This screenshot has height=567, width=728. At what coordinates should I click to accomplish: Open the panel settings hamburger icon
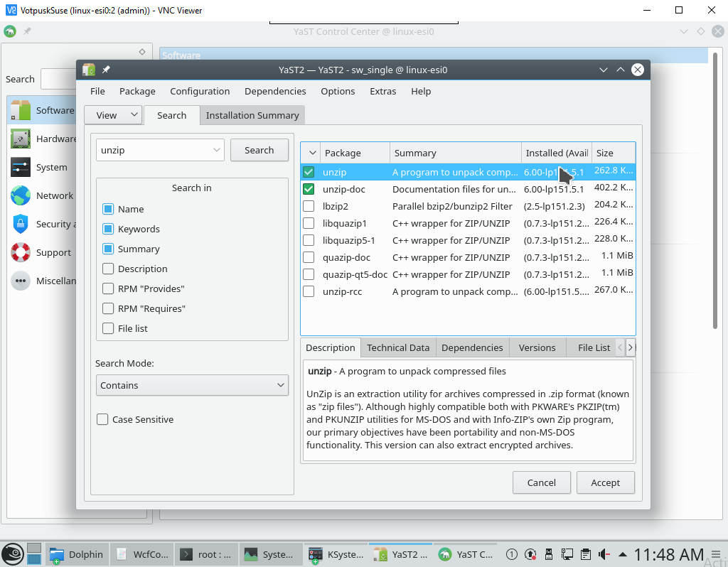(x=715, y=554)
